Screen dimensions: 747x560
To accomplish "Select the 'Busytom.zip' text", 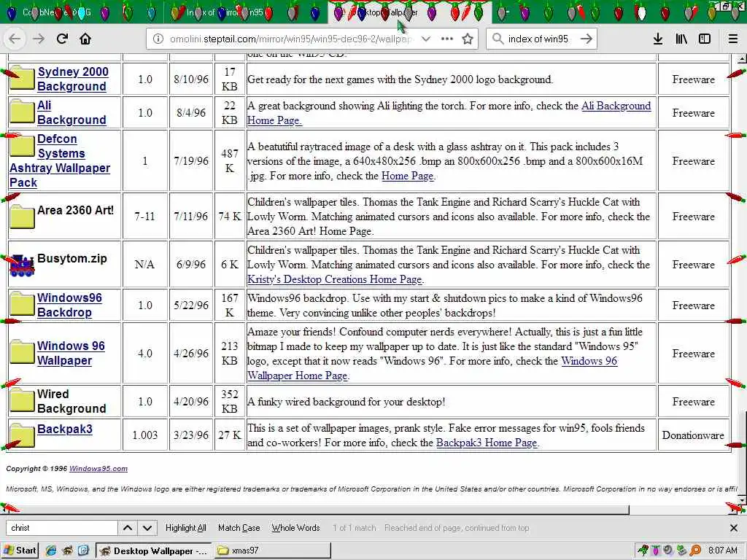I will 72,258.
